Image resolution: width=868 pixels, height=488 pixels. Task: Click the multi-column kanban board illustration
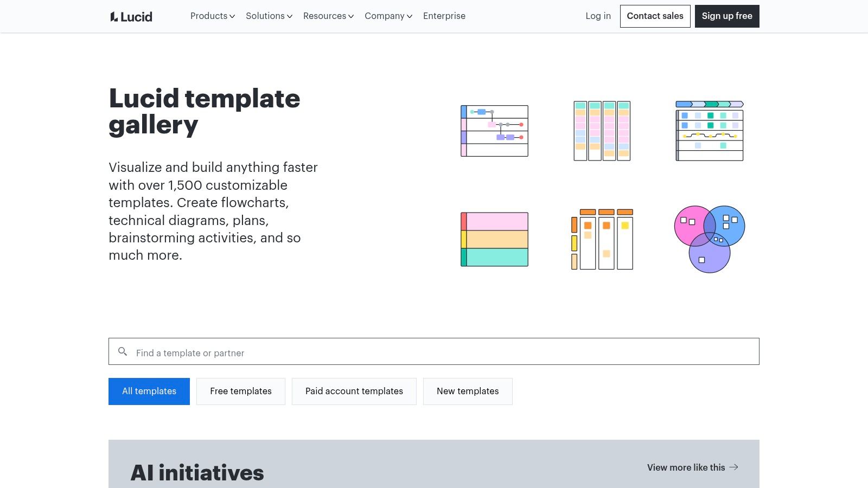[x=602, y=131]
